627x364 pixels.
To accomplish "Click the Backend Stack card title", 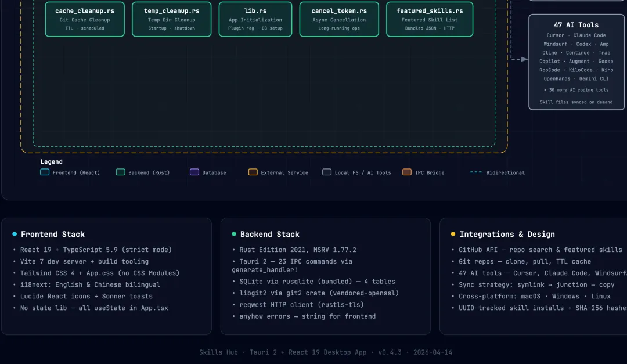I will click(x=270, y=235).
